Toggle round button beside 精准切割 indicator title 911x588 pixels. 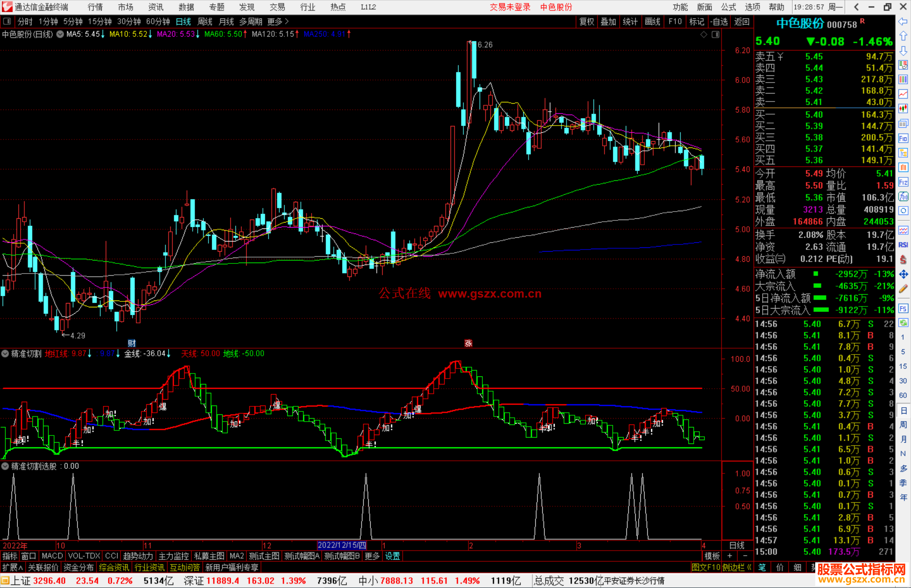pos(5,354)
